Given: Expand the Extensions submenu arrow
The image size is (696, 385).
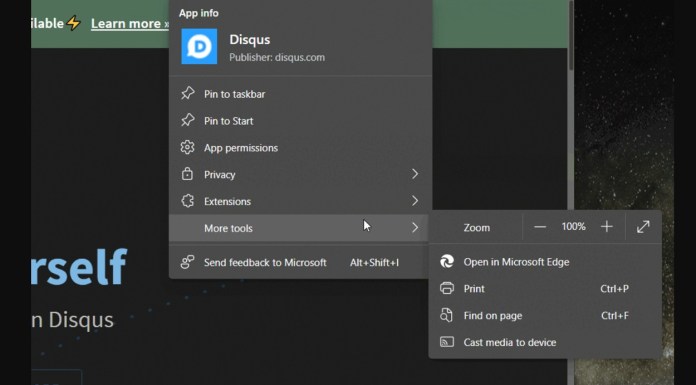Looking at the screenshot, I should [x=415, y=201].
